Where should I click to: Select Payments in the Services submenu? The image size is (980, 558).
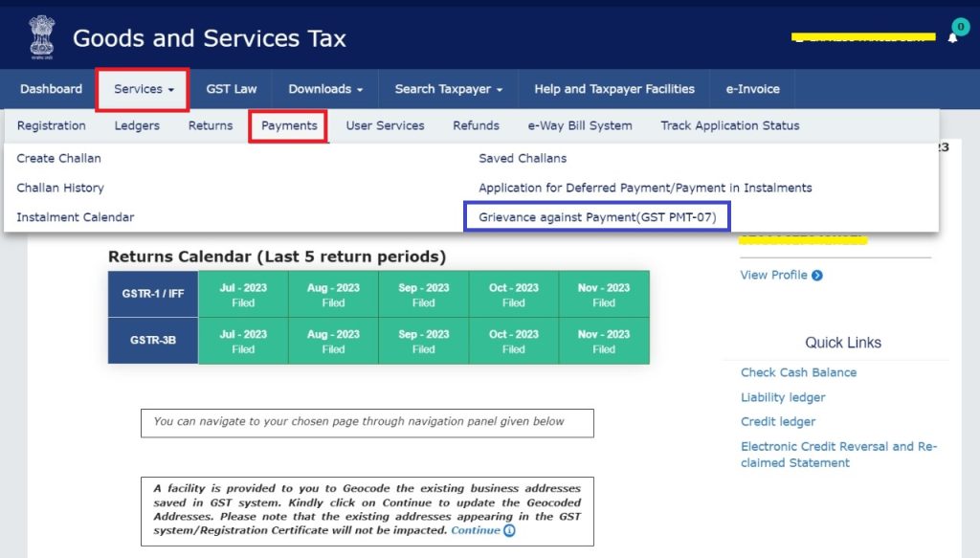coord(289,125)
